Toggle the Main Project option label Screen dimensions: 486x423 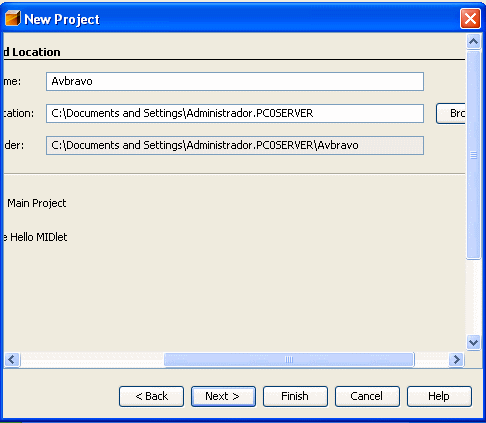click(x=37, y=203)
